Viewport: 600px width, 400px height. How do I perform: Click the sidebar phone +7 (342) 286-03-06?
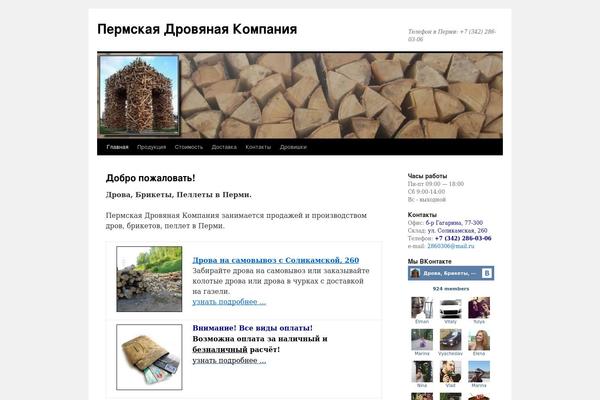pyautogui.click(x=463, y=238)
